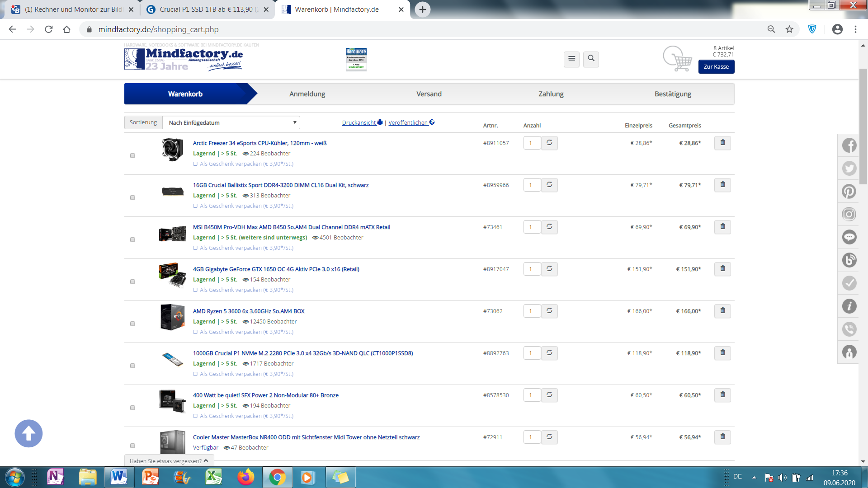Switch to the Rechner und Monitor browser tab
Viewport: 868px width, 488px height.
pyautogui.click(x=72, y=9)
